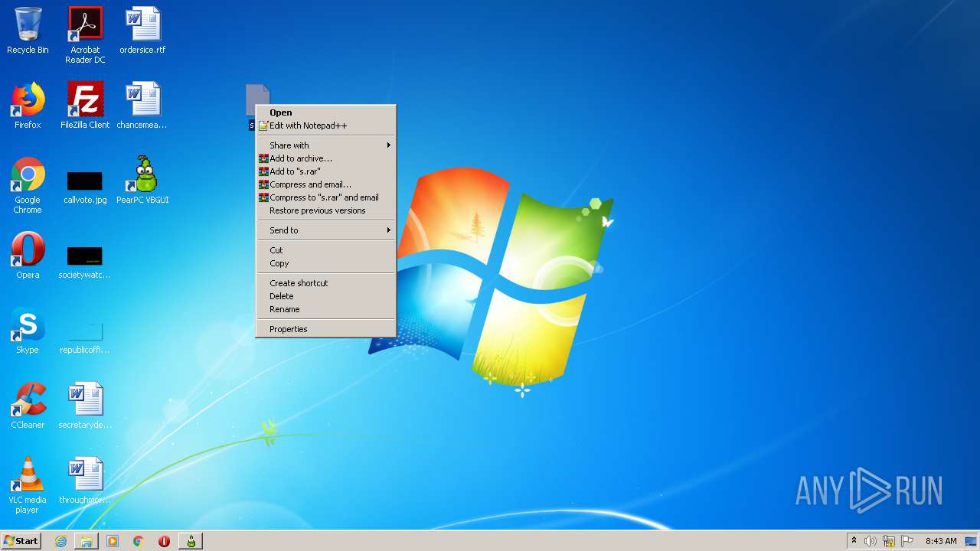Show hidden tray icons arrow
Image resolution: width=980 pixels, height=551 pixels.
(854, 541)
